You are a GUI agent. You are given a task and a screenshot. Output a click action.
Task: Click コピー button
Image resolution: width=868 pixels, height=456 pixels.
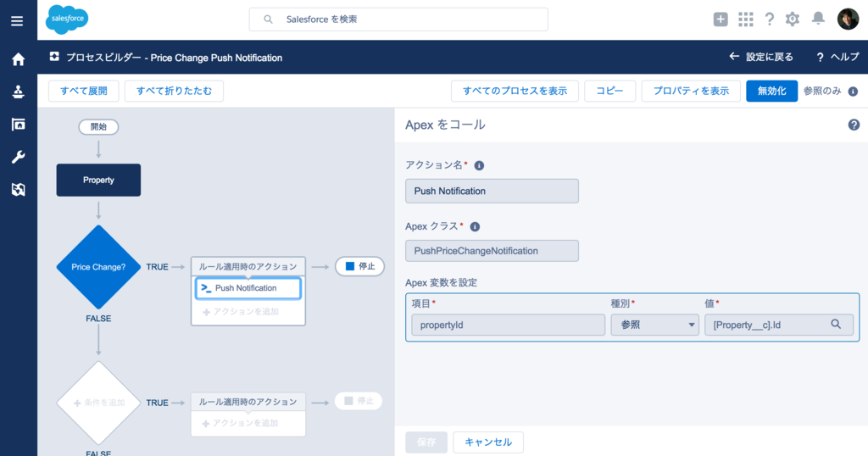(x=610, y=92)
